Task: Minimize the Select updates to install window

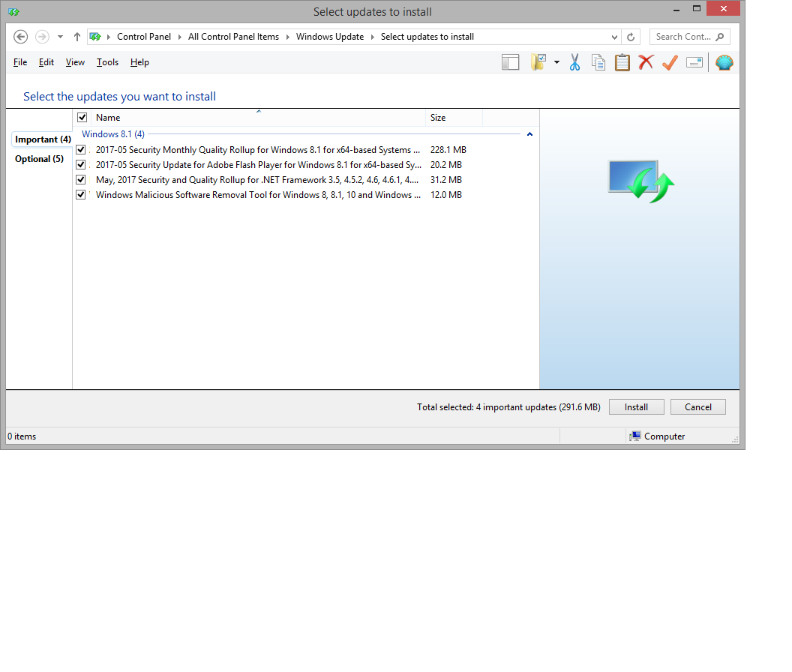Action: (x=676, y=9)
